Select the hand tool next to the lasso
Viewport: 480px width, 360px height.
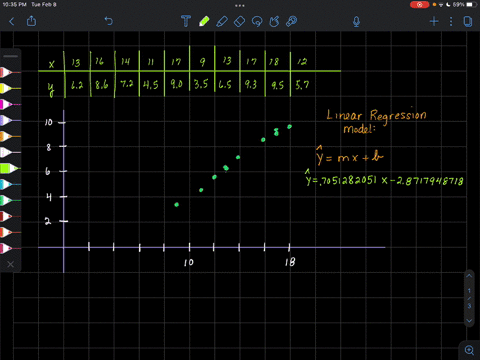(x=274, y=22)
